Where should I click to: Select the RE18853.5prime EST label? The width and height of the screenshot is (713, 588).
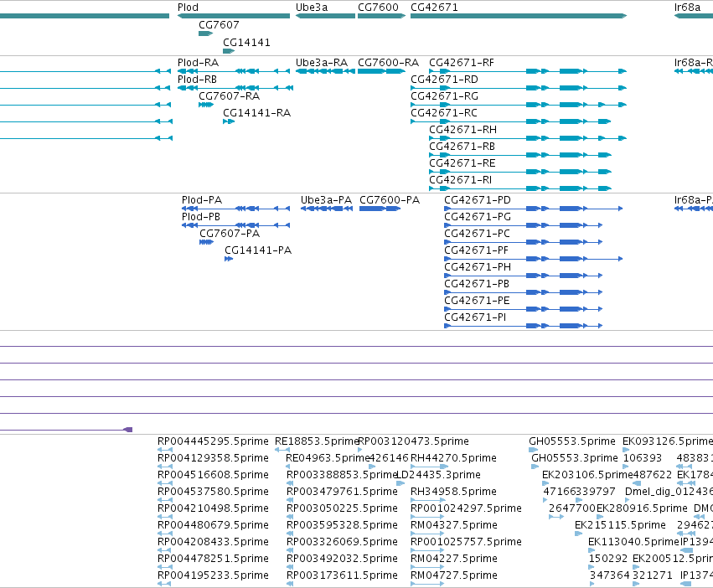pyautogui.click(x=317, y=441)
